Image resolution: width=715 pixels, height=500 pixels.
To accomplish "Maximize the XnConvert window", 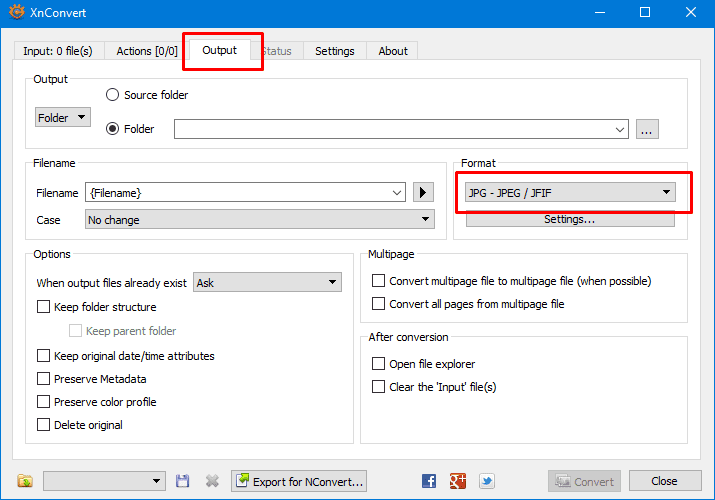I will [645, 12].
